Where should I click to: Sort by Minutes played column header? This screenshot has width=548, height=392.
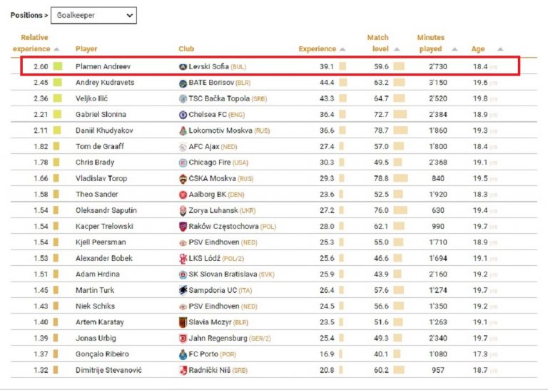(430, 43)
